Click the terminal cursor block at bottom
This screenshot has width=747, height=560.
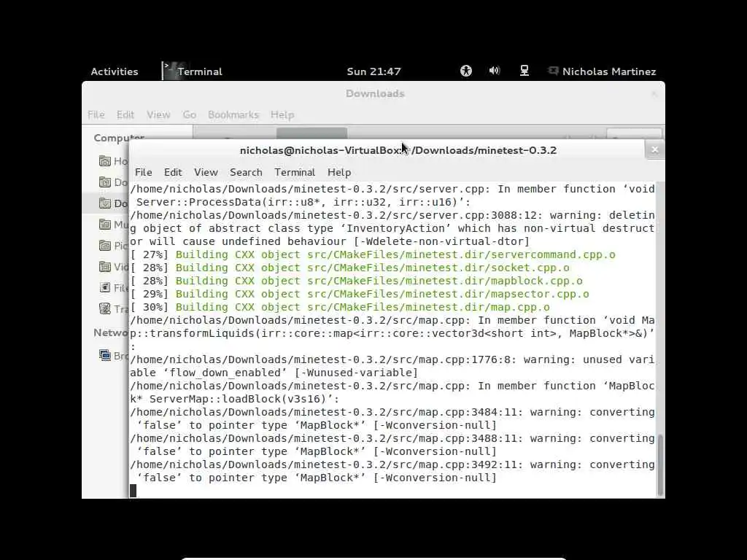(x=133, y=491)
